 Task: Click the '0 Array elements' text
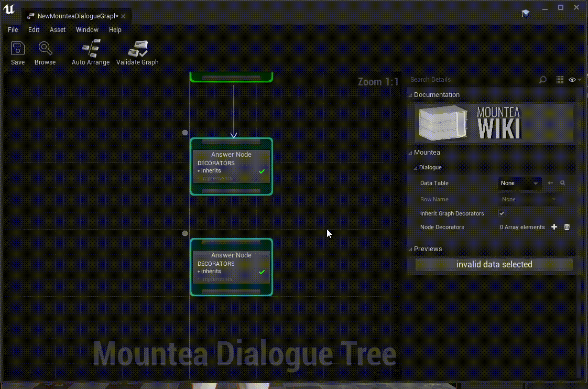coord(522,227)
